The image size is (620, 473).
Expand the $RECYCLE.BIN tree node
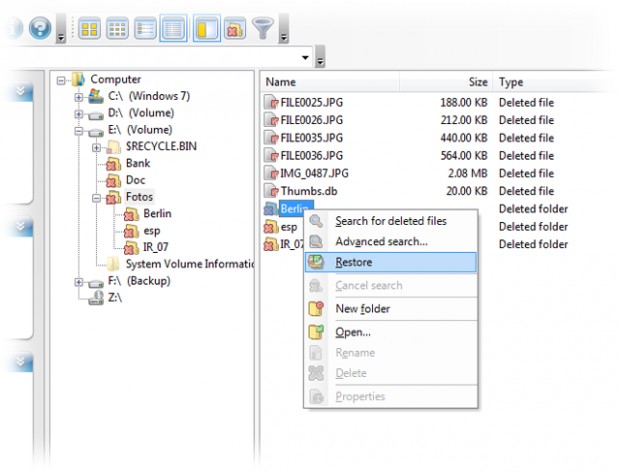tap(96, 147)
